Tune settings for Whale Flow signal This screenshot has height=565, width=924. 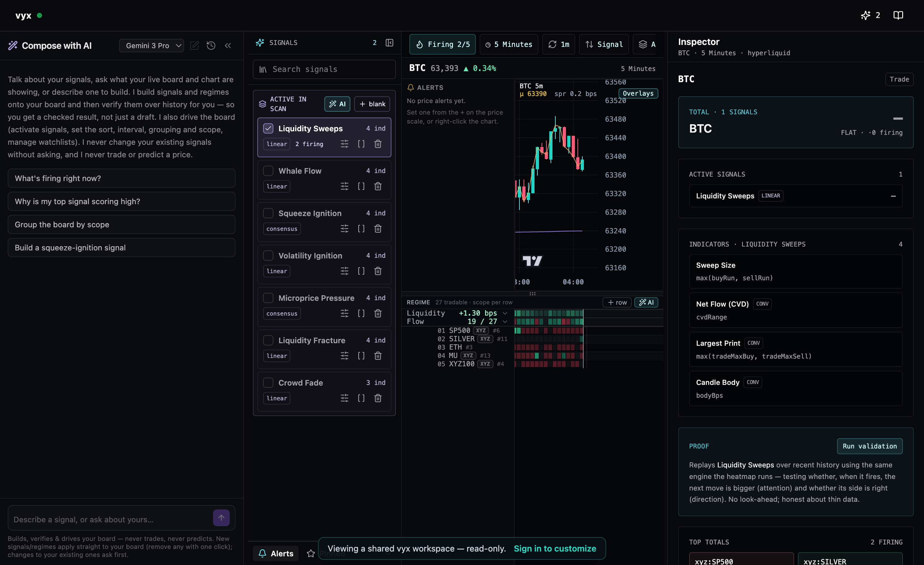[x=344, y=187]
